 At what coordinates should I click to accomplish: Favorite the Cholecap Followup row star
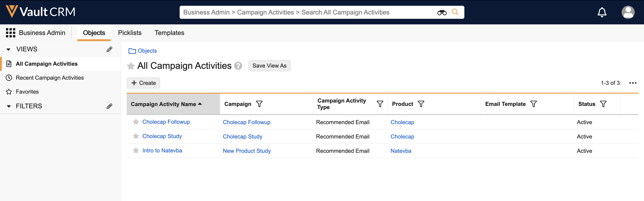coord(136,122)
